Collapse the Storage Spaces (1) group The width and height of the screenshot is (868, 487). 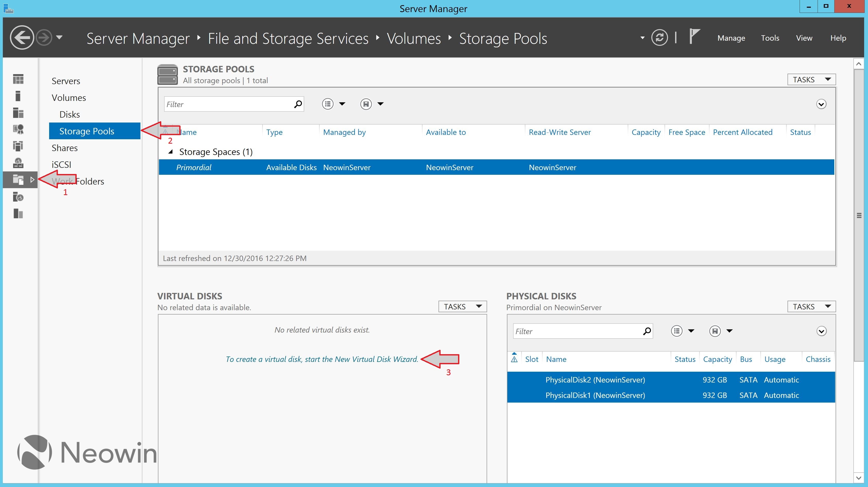(x=171, y=152)
